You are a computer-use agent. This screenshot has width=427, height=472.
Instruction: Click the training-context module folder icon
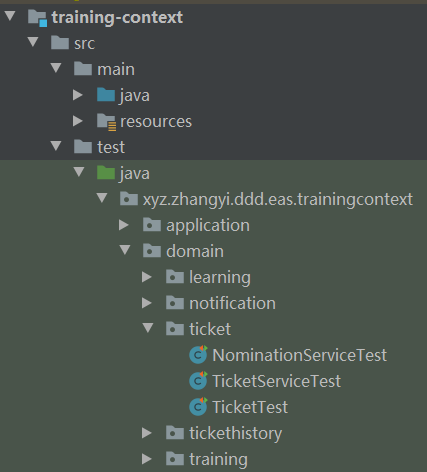[x=37, y=18]
